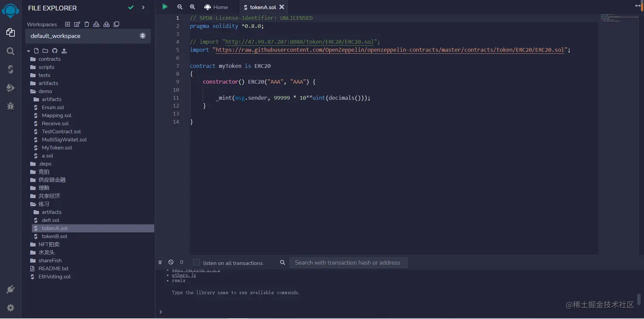Click the OpenZeppelin ERC20.sol import URL

click(x=390, y=50)
